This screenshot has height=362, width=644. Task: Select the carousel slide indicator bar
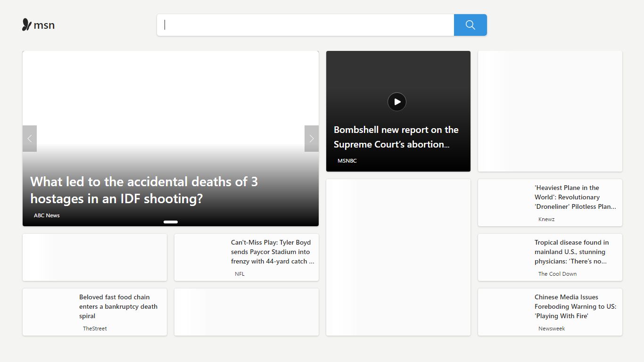click(171, 222)
